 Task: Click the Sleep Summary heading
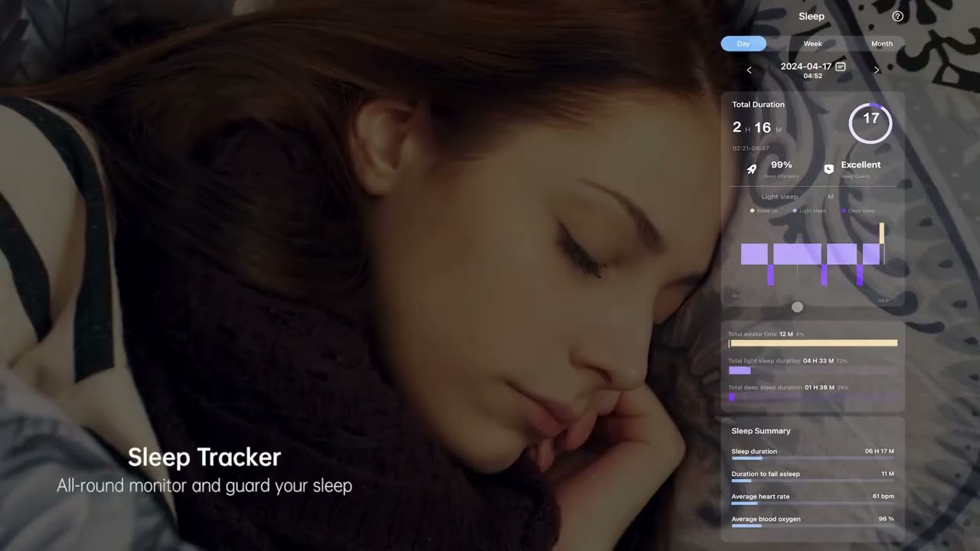[761, 431]
